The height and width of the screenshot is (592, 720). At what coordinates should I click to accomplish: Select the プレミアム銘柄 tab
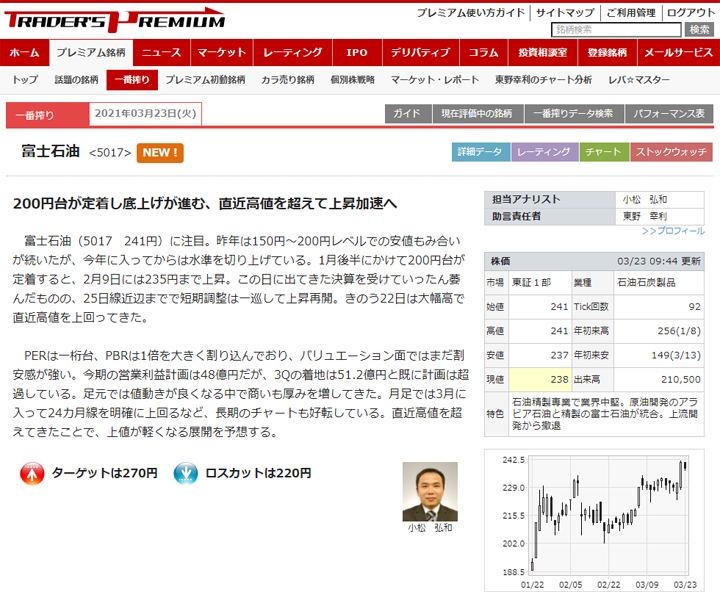91,53
